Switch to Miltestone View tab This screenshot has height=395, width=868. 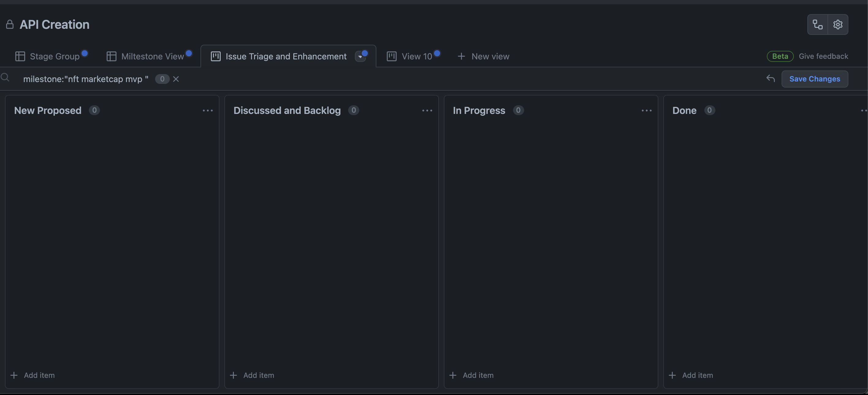[x=152, y=57]
